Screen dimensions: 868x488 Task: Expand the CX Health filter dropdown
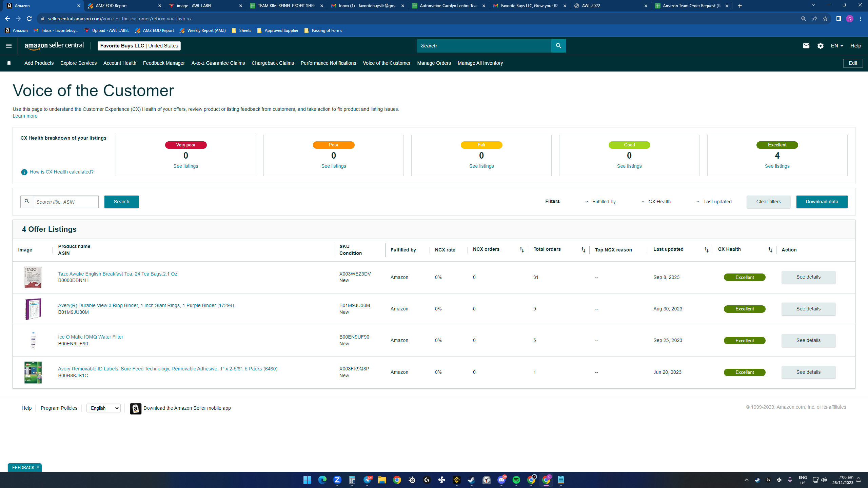click(659, 202)
